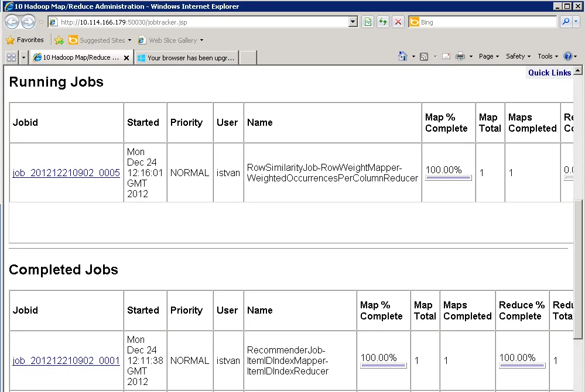The image size is (585, 392).
Task: Click the Forward navigation arrow
Action: point(28,22)
